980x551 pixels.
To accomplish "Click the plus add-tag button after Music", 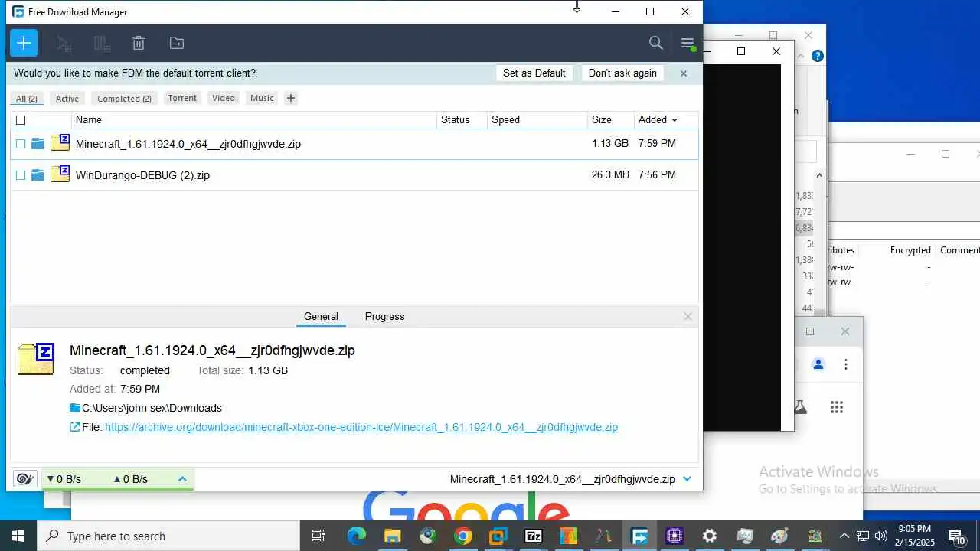I will [290, 98].
